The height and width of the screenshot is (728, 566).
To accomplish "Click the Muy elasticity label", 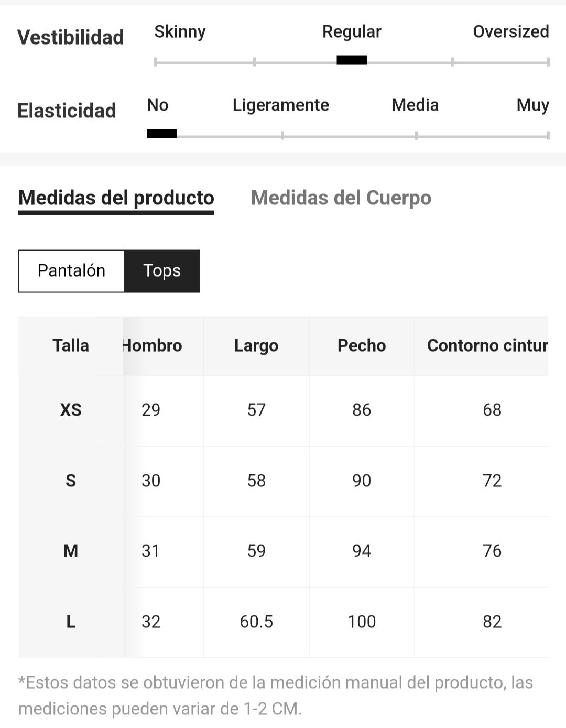I will (x=533, y=105).
